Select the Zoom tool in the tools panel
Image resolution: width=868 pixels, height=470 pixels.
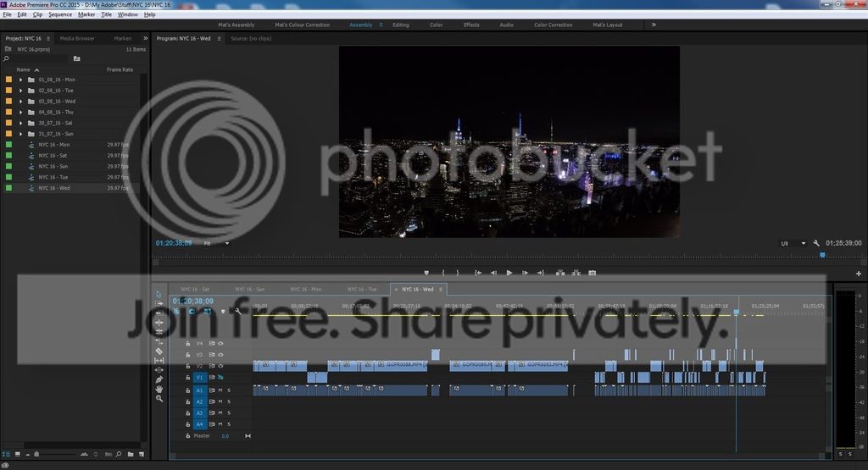(159, 398)
